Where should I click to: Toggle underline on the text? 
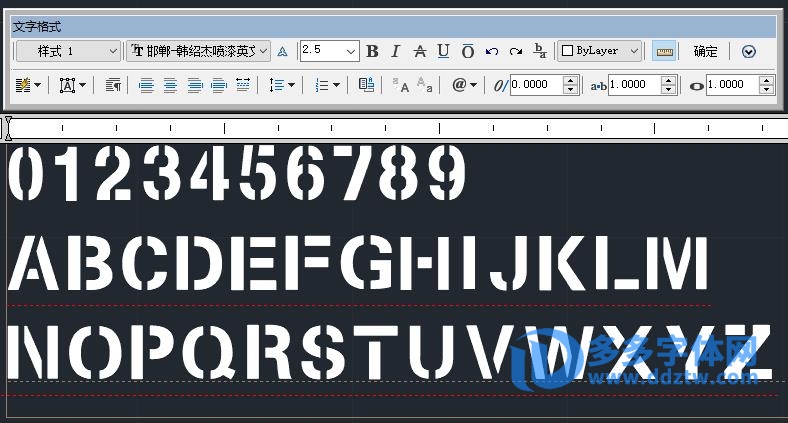pos(442,51)
